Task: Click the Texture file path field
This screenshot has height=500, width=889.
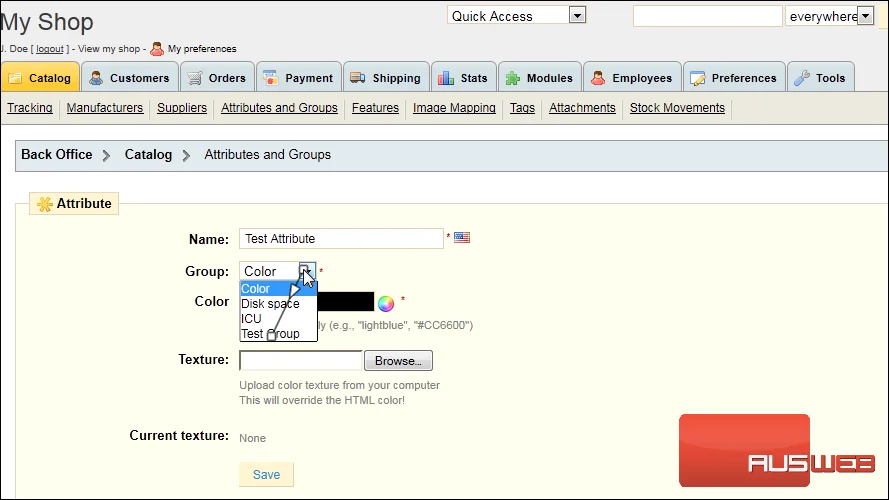Action: point(301,361)
